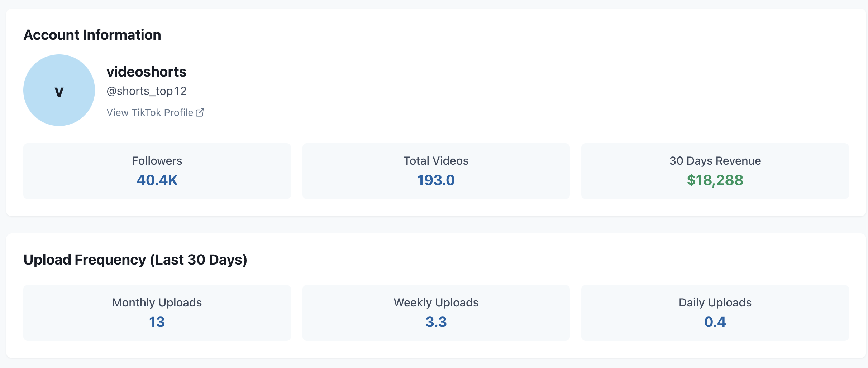
Task: Click the Weekly Uploads value of 3.3
Action: 436,322
